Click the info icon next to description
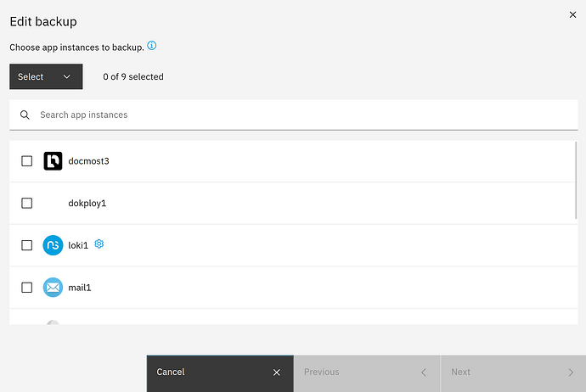This screenshot has height=392, width=586. tap(152, 46)
